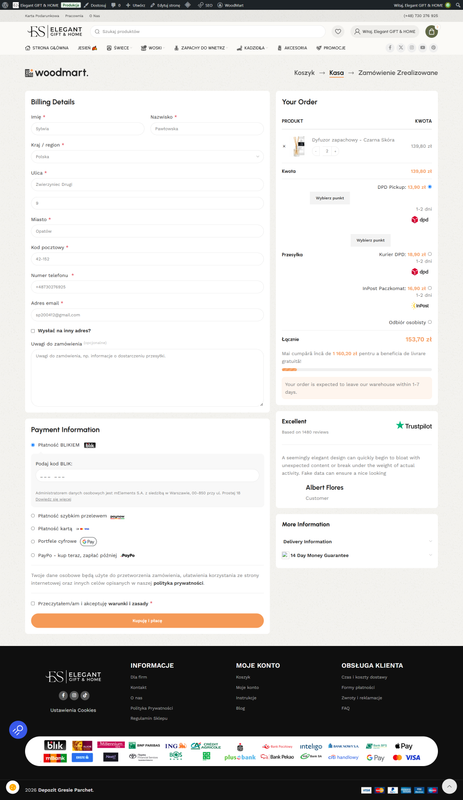Click the Google Pay badge next to Portfele cyfrowe

pyautogui.click(x=88, y=541)
